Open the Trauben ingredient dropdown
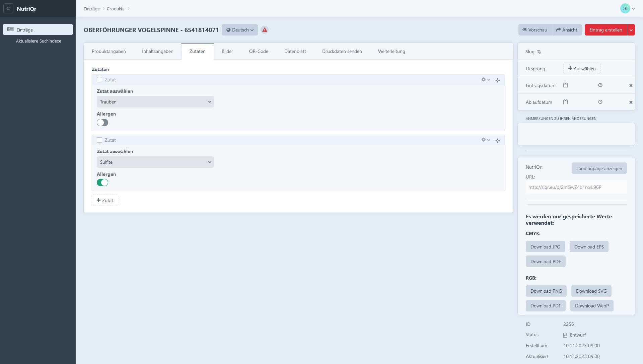This screenshot has height=364, width=643. (155, 102)
